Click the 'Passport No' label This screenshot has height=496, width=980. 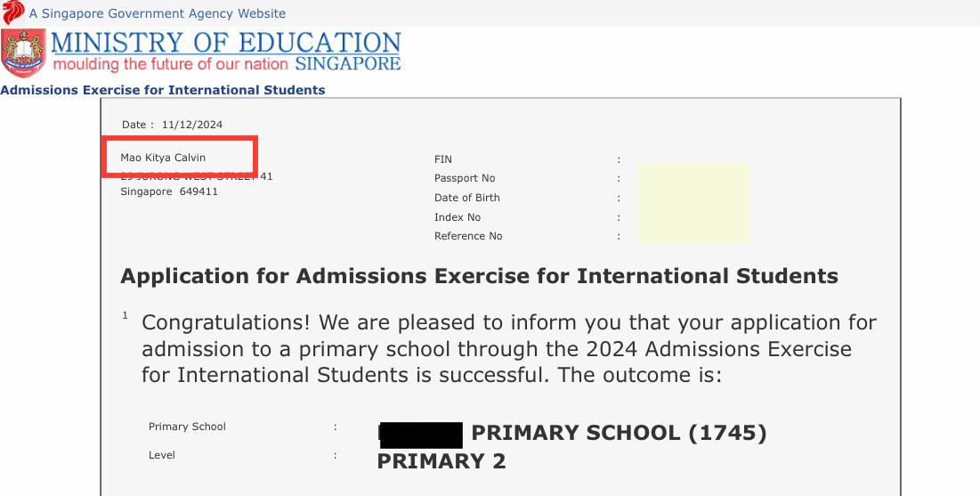click(x=465, y=178)
